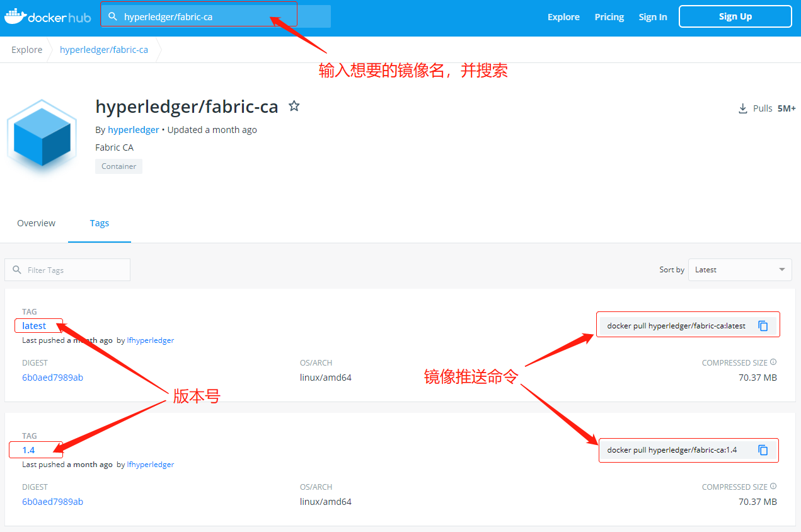Click the Filter Tags magnifier icon
The width and height of the screenshot is (801, 532).
[17, 270]
